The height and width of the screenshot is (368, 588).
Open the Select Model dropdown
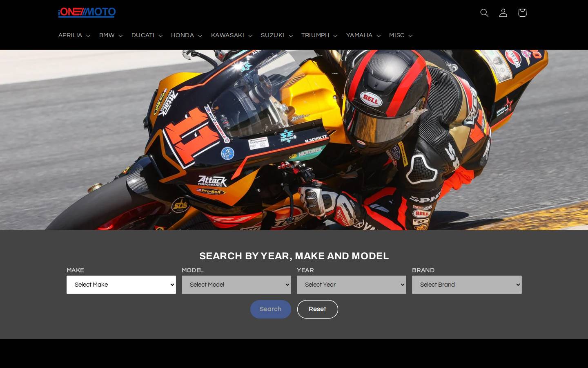236,285
